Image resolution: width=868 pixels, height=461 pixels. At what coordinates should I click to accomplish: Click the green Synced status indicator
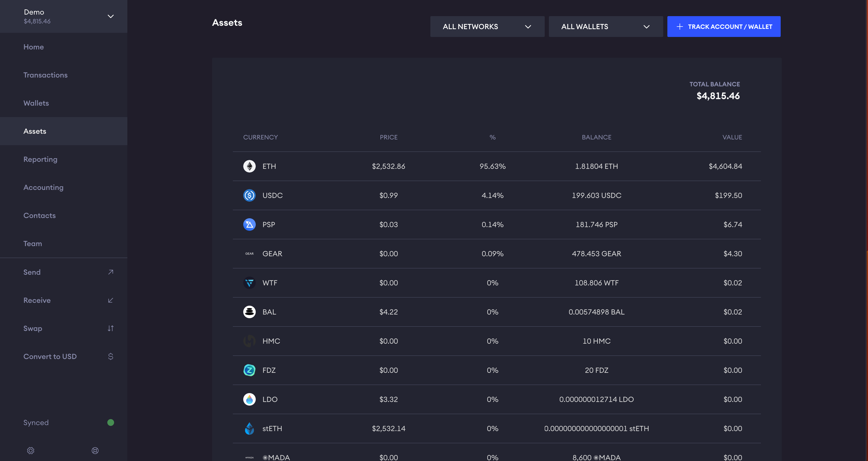(x=110, y=422)
